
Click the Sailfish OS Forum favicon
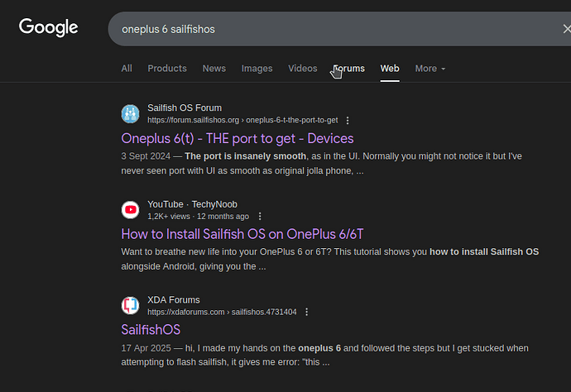pos(131,114)
